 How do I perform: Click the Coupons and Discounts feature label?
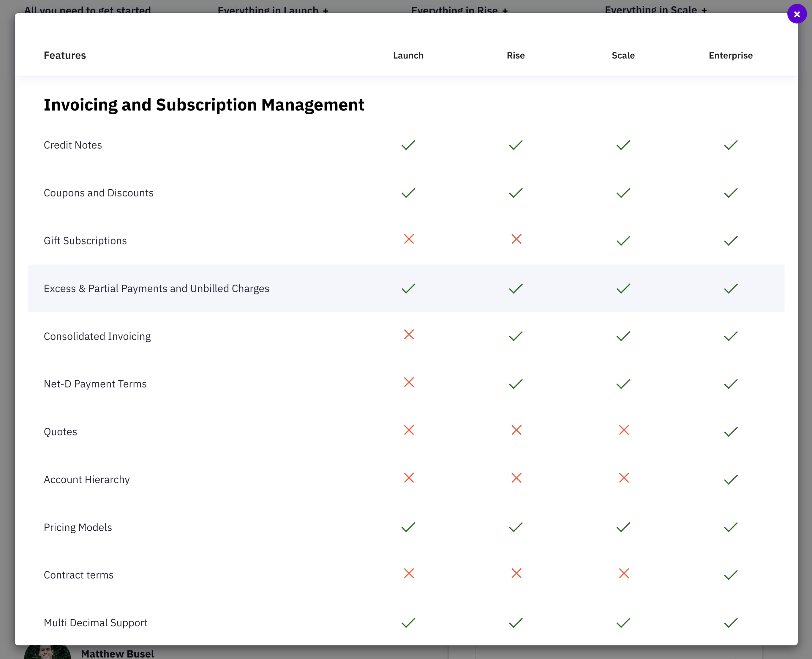click(x=99, y=193)
